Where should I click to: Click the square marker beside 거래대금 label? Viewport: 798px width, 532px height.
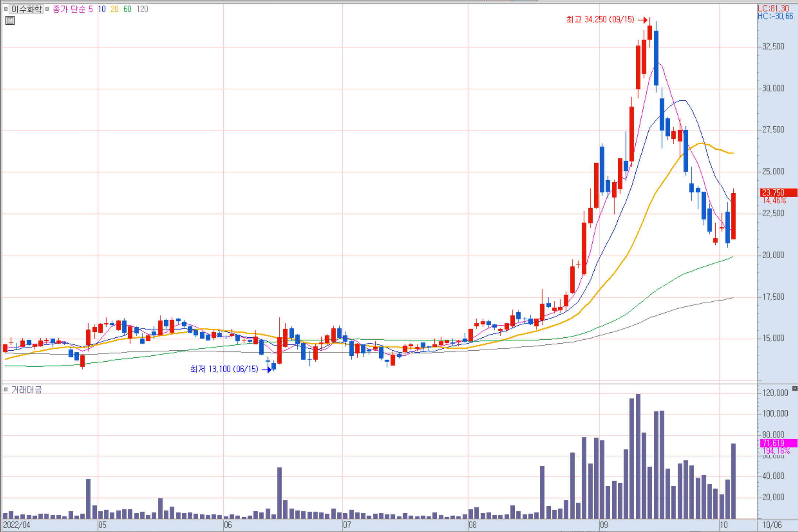coord(6,389)
